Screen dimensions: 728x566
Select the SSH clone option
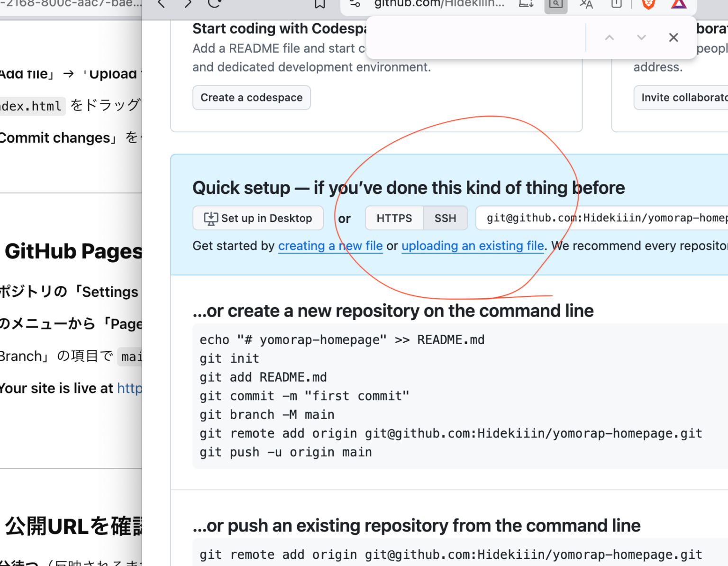pyautogui.click(x=445, y=218)
